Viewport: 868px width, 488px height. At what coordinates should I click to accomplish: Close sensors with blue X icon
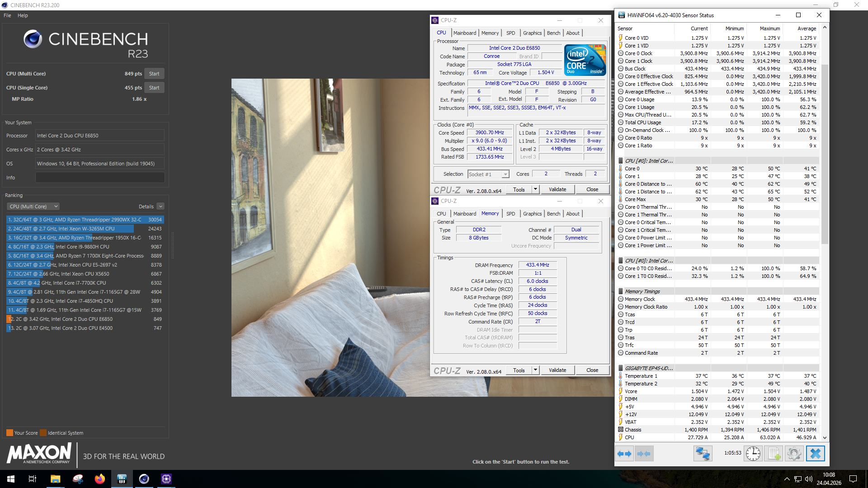pyautogui.click(x=815, y=453)
